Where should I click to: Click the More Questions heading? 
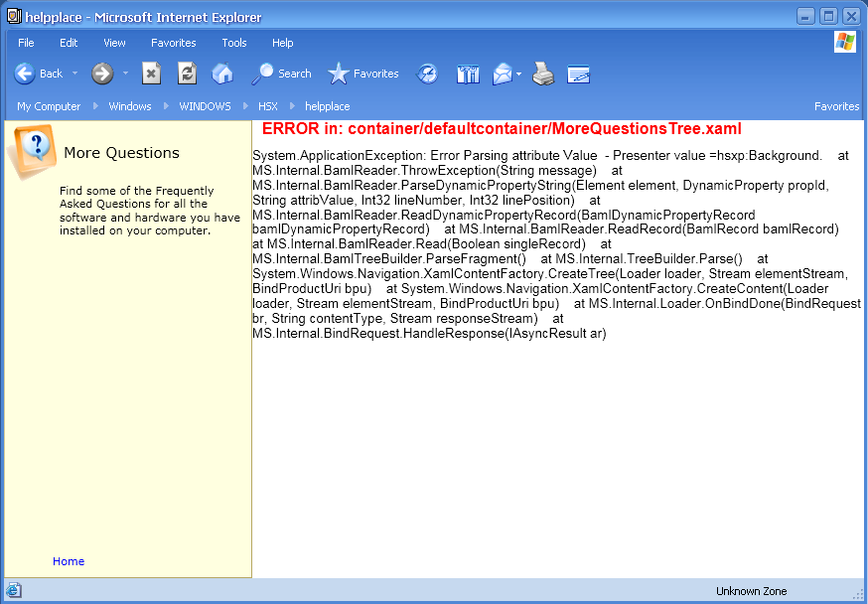tap(122, 153)
